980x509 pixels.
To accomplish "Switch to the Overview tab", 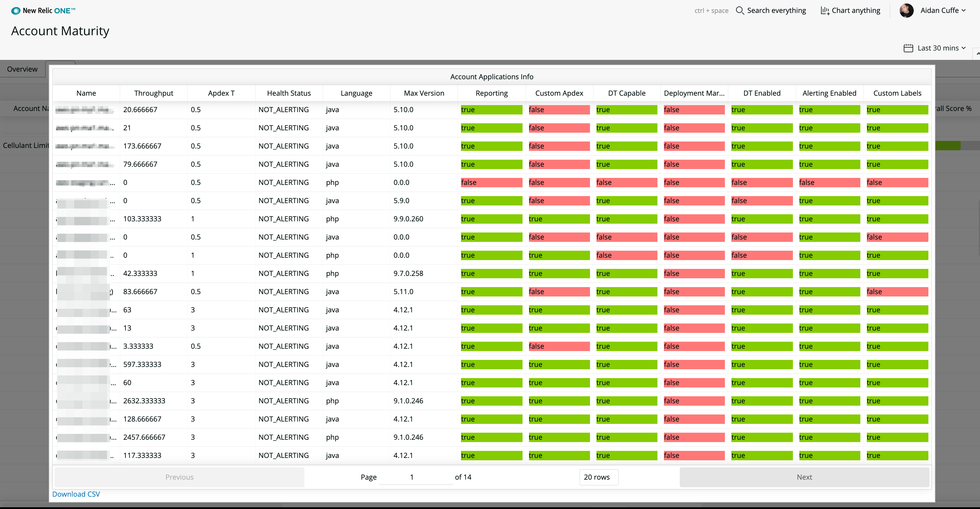I will pyautogui.click(x=22, y=69).
